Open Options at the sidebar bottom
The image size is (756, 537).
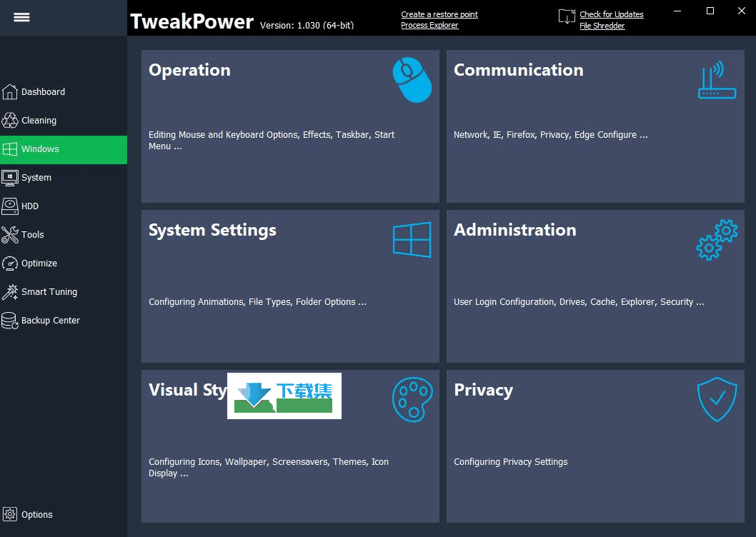[x=64, y=514]
